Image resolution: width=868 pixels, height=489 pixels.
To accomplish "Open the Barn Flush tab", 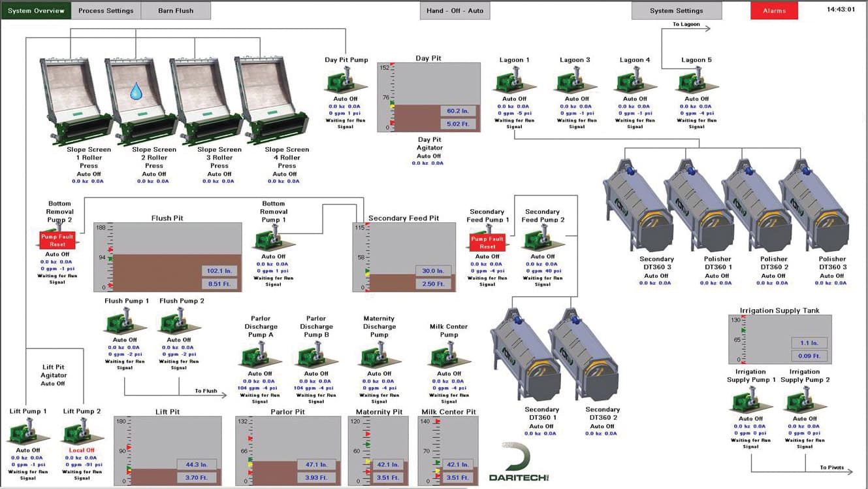I will click(176, 10).
